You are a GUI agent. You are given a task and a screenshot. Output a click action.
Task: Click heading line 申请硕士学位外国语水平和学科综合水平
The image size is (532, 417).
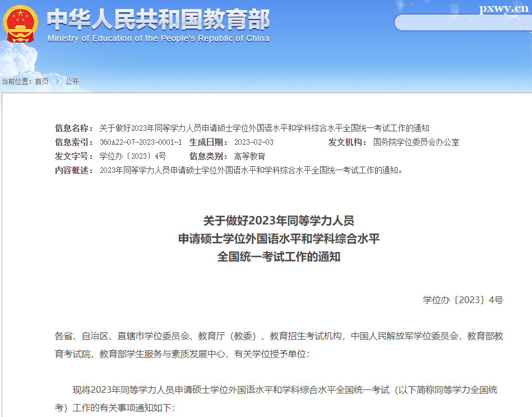pyautogui.click(x=279, y=239)
